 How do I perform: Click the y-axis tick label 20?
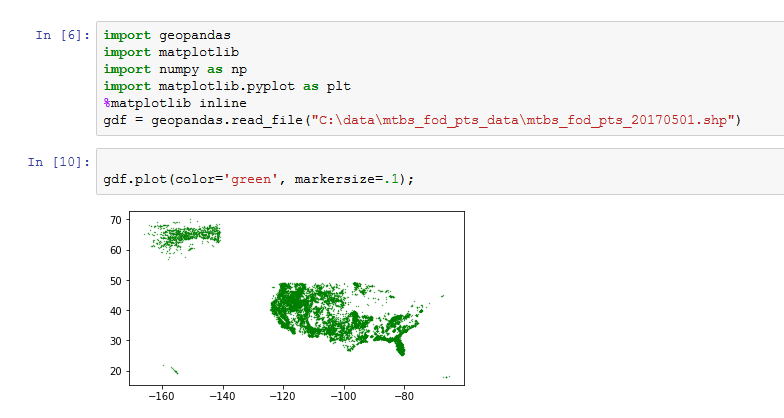[116, 371]
